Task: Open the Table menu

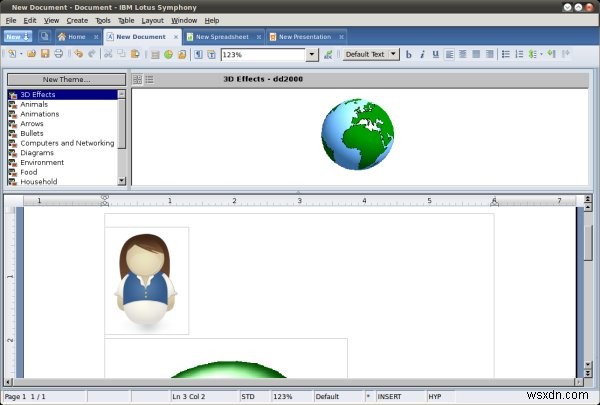Action: pyautogui.click(x=126, y=20)
